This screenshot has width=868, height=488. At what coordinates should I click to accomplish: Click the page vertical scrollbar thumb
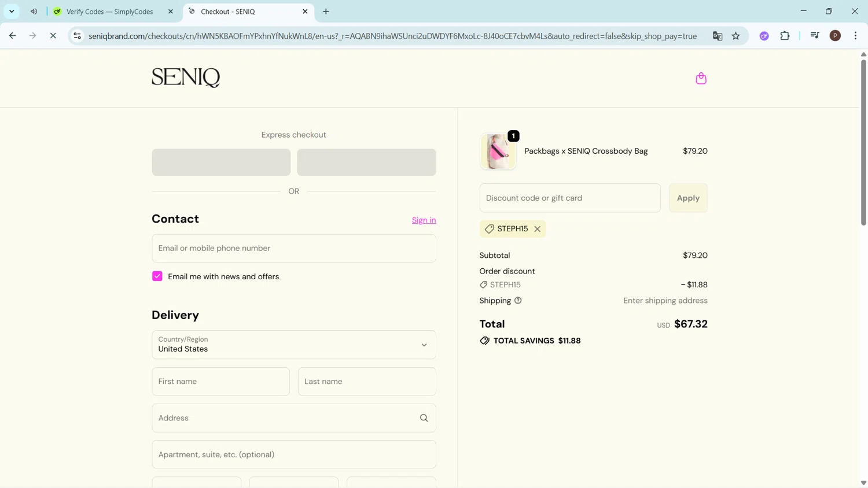(x=863, y=142)
